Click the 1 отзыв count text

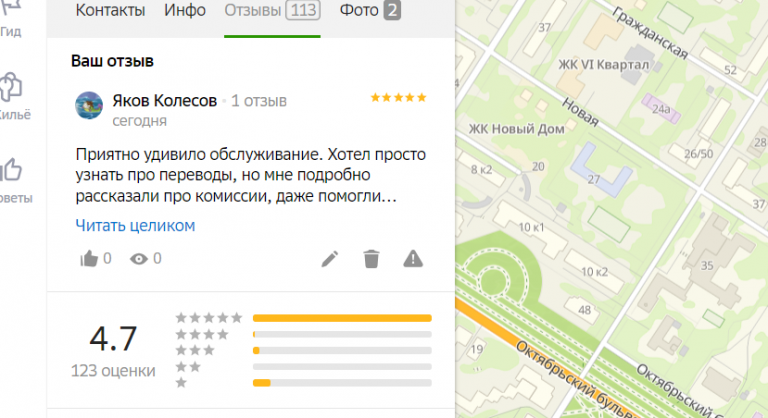coord(259,101)
